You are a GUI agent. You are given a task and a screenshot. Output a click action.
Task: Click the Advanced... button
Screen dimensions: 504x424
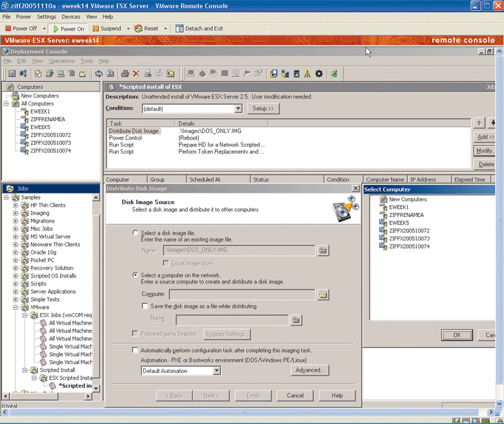tap(310, 370)
